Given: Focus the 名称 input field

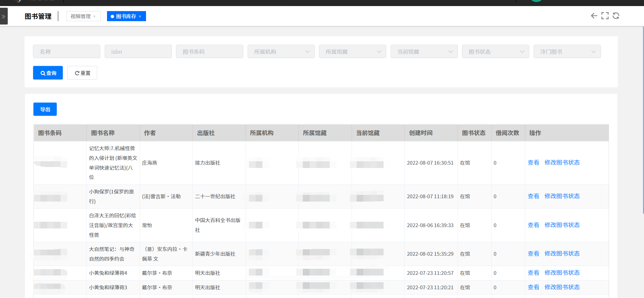Looking at the screenshot, I should (67, 52).
